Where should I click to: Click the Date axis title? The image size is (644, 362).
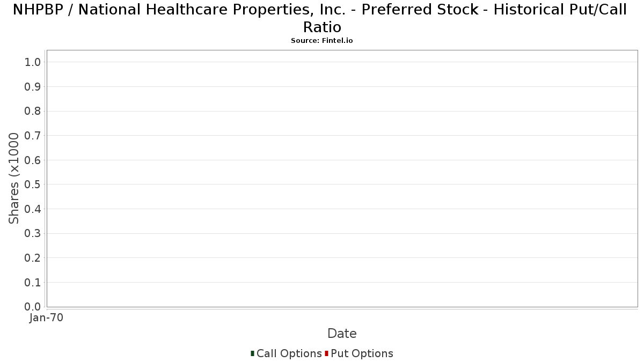[x=342, y=334]
